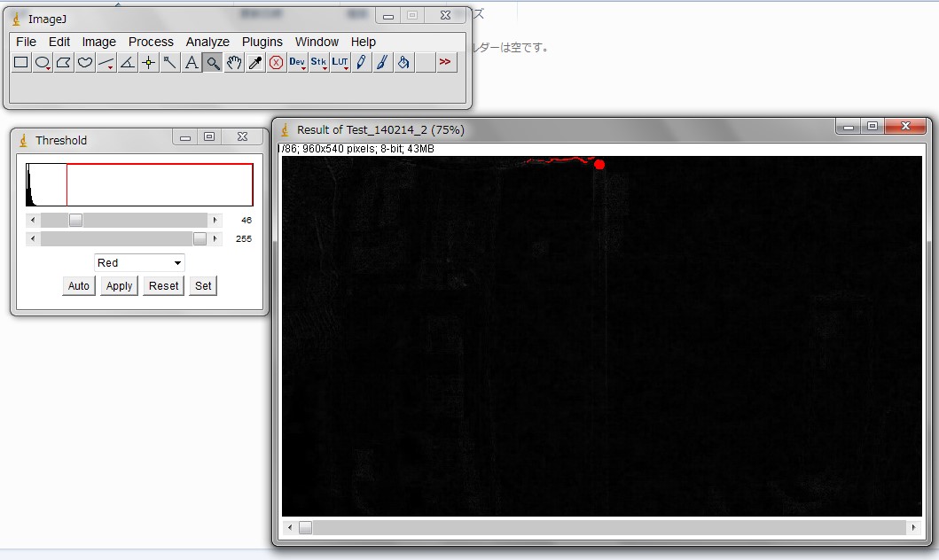
Task: Select the Magnifying glass tool
Action: [213, 62]
